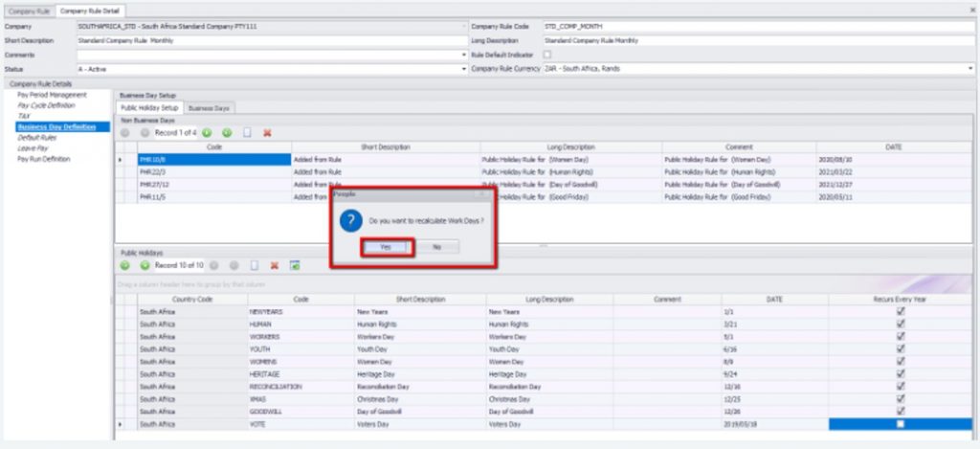
Task: Switch to the Company Rule tab
Action: point(30,11)
